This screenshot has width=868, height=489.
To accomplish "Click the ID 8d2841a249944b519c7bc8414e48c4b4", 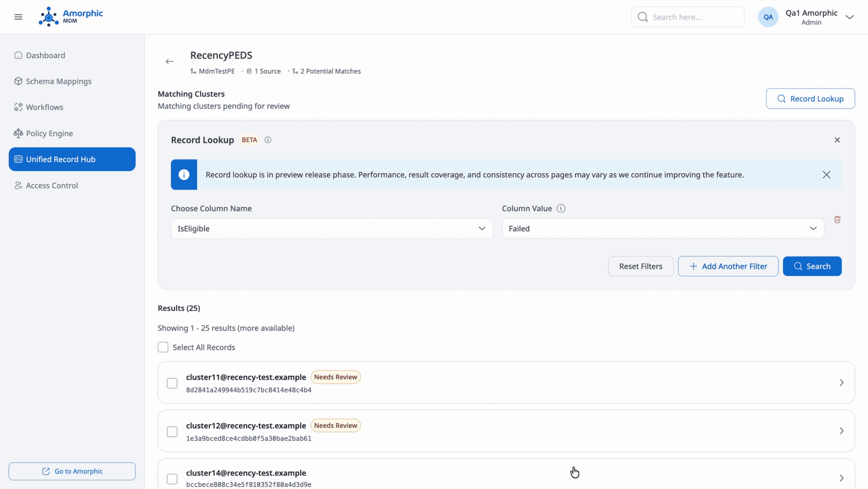I will click(249, 390).
